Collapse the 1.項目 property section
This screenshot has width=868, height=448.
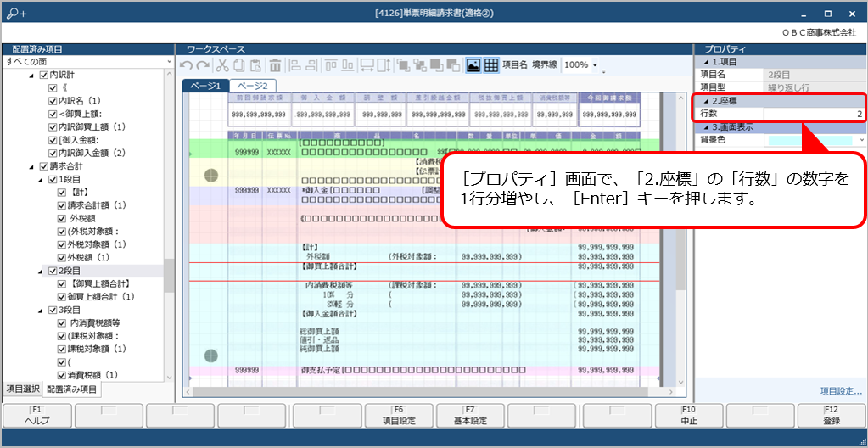tap(705, 62)
